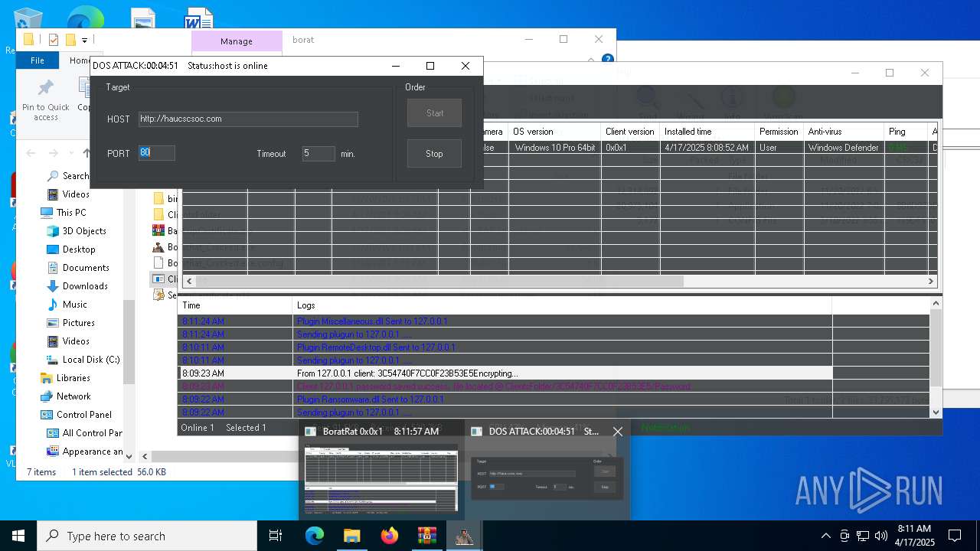Click the certificate file icon in list
Viewport: 980px width, 551px height.
tap(158, 295)
